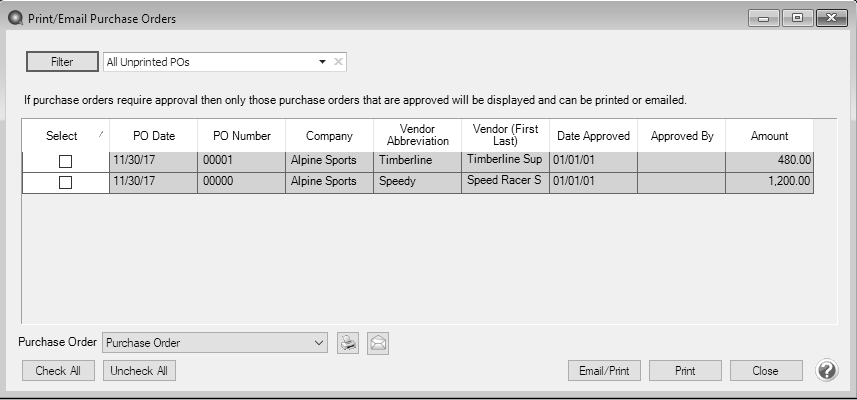Select the checkbox for PO 00000
Image resolution: width=857 pixels, height=400 pixels.
point(65,183)
